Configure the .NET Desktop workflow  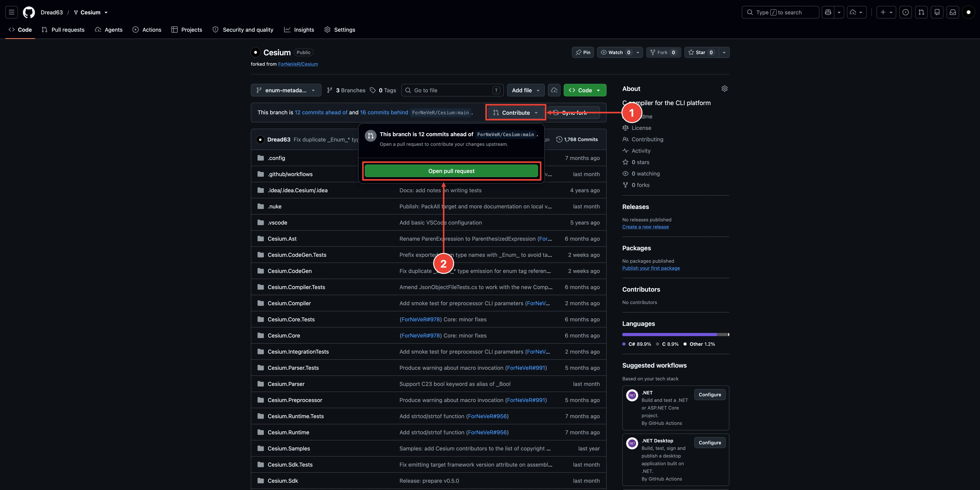(709, 442)
